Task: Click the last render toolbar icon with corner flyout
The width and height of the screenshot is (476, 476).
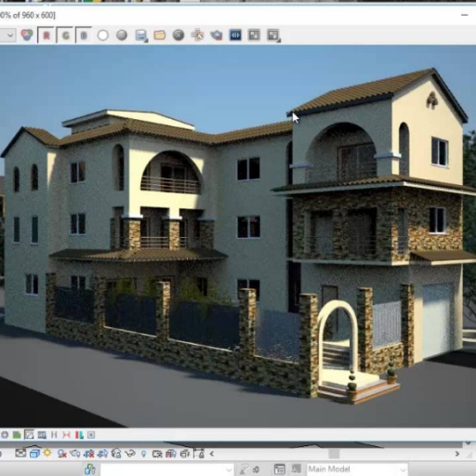Action: click(273, 35)
